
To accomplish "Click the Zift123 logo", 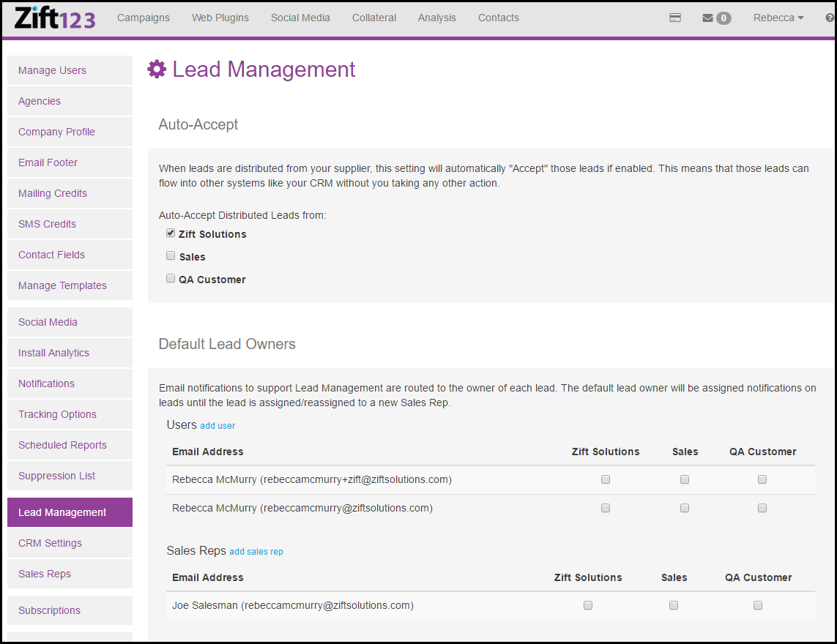I will [x=54, y=18].
